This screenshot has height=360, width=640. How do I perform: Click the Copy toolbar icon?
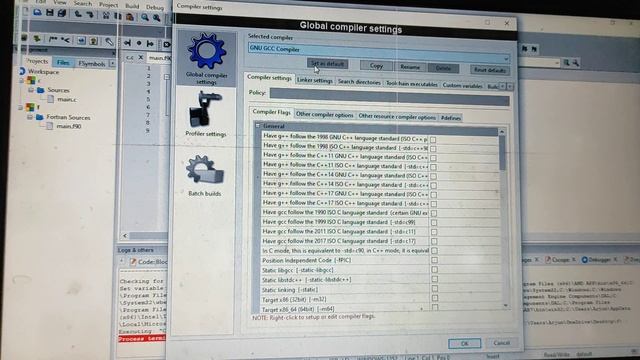tap(118, 16)
